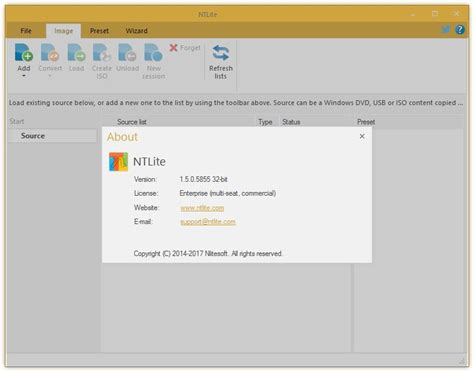Click the Convert toolbar icon

pos(50,53)
